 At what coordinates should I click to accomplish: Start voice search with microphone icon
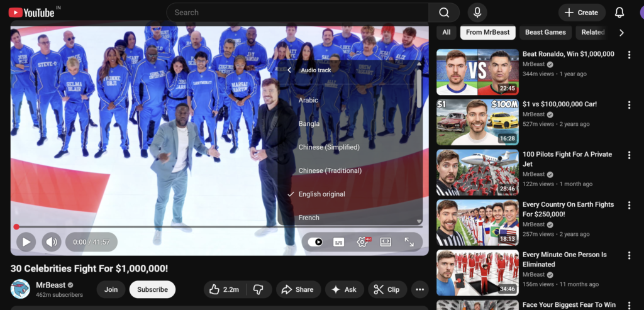pyautogui.click(x=477, y=13)
